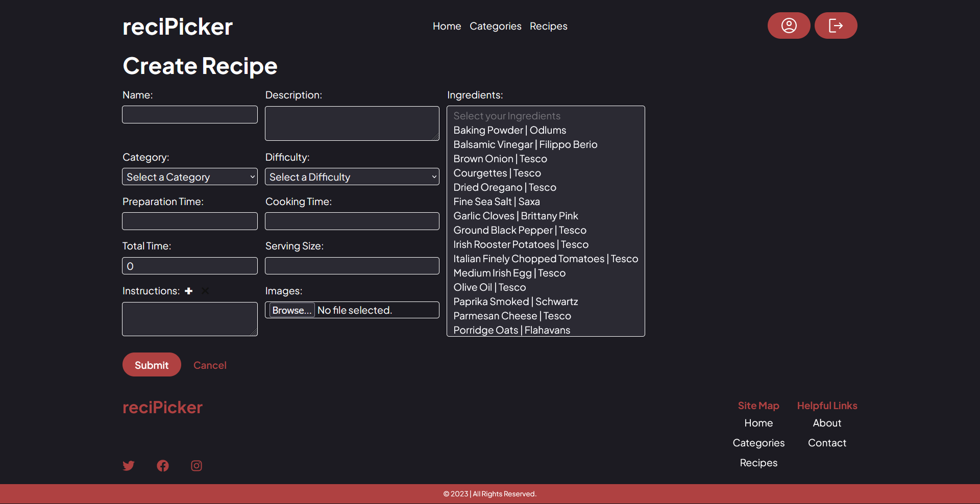Remove instruction step with X icon
This screenshot has height=504, width=980.
(205, 291)
